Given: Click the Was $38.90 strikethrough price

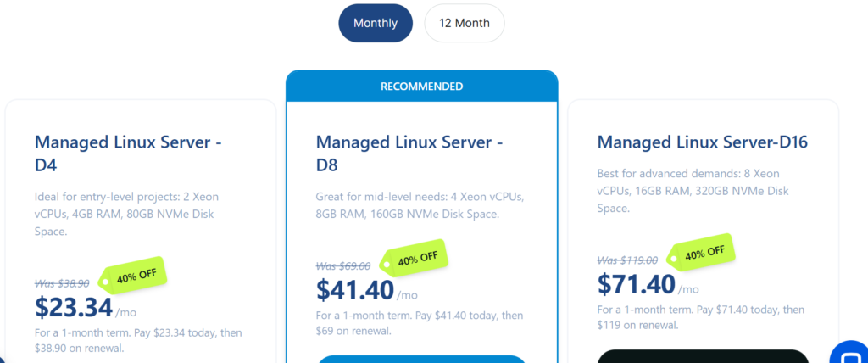Looking at the screenshot, I should click(x=62, y=284).
